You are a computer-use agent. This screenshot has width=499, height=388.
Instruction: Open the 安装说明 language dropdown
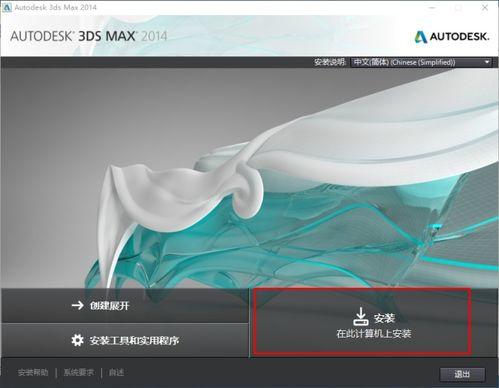421,62
